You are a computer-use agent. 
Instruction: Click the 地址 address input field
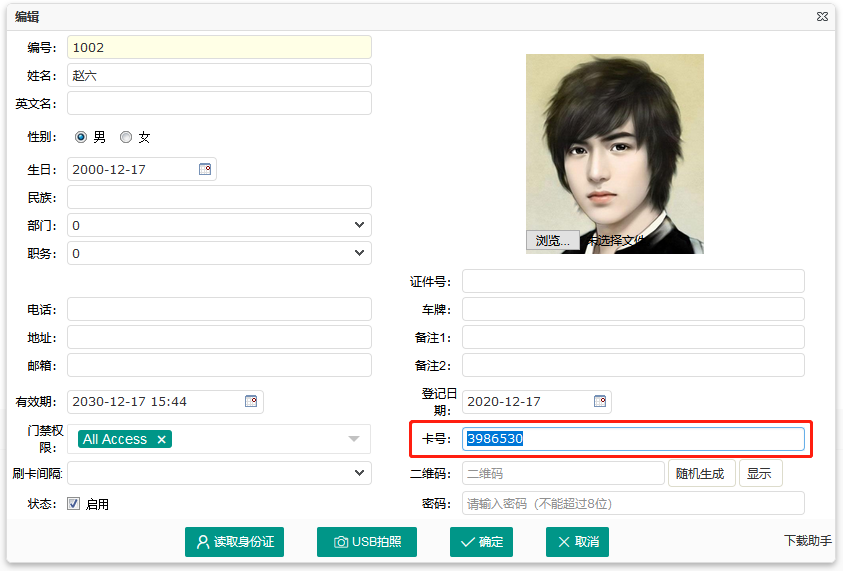point(219,337)
